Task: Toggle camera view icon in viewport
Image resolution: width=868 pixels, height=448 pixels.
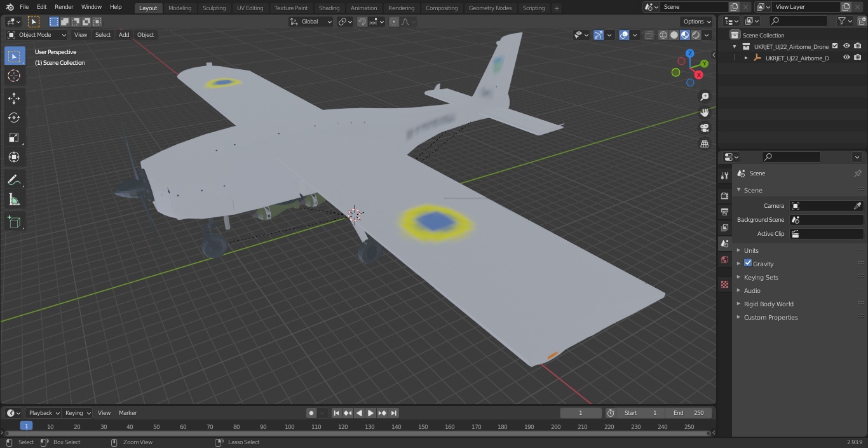Action: (704, 128)
